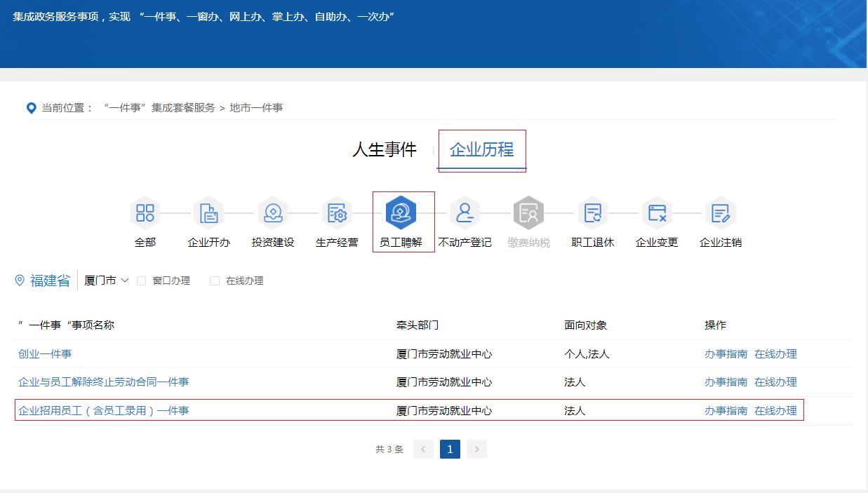868x493 pixels.
Task: Click 在线办理 for 企业与员工解除终止劳动合同一件事
Action: coord(775,382)
